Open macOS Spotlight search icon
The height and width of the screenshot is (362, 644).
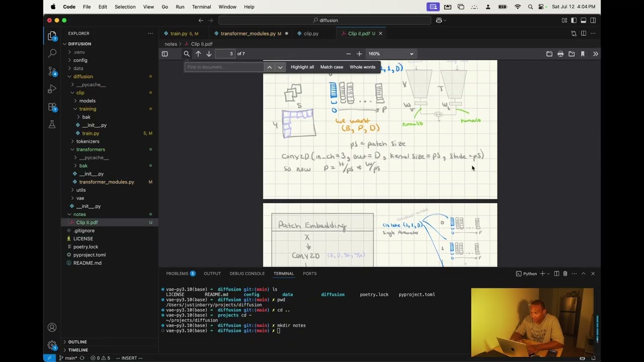pyautogui.click(x=530, y=7)
